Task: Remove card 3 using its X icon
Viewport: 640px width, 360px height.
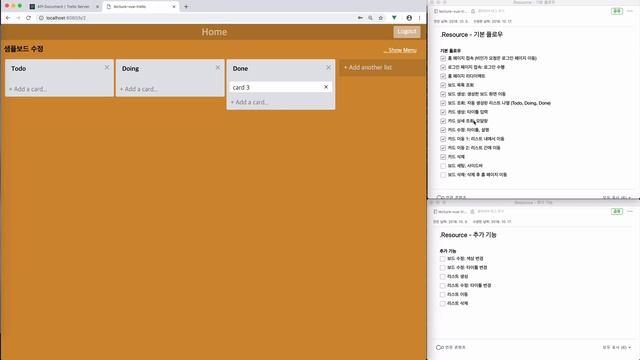Action: (326, 87)
